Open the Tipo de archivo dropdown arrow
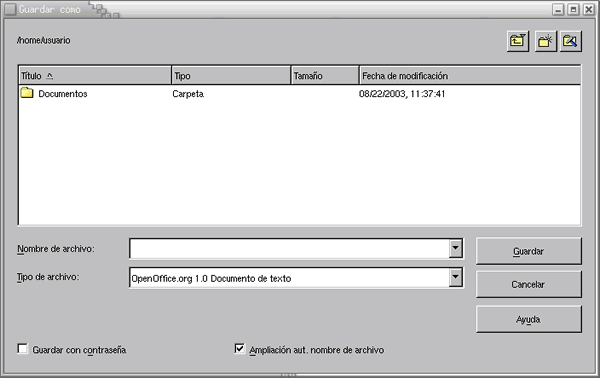Screen dimensions: 600x378 (455, 277)
